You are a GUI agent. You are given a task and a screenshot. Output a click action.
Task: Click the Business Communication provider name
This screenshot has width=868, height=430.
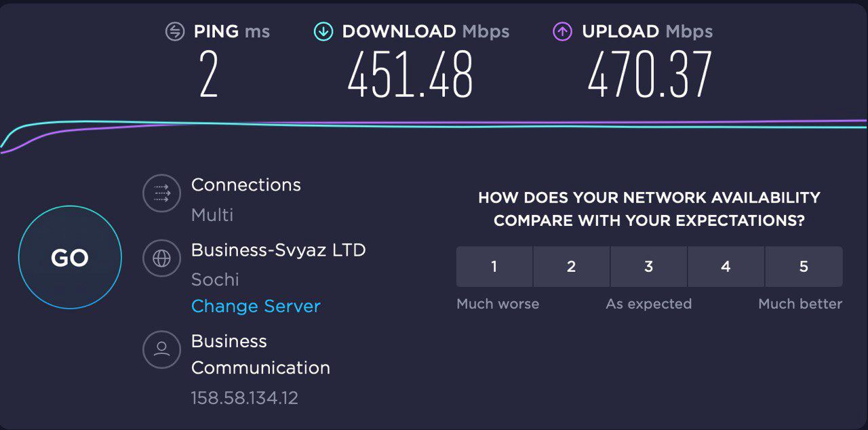[260, 354]
